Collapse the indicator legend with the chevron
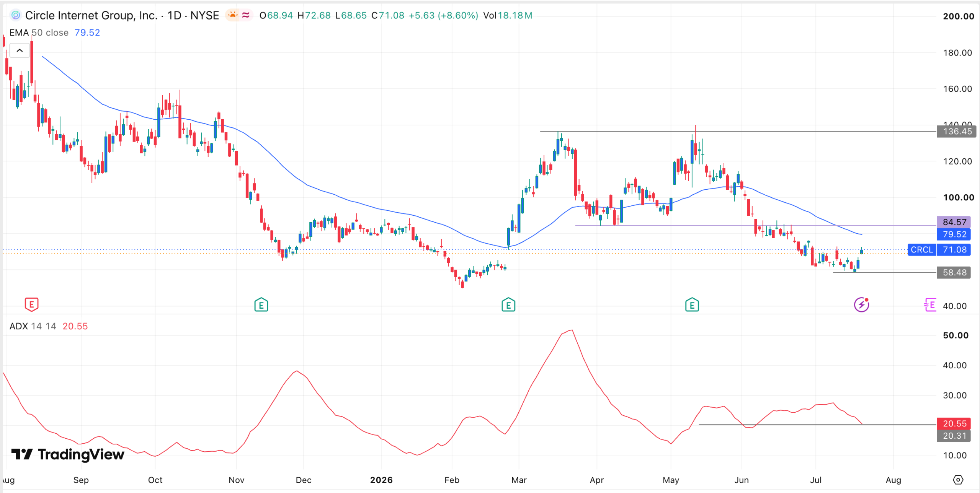980x493 pixels. click(20, 50)
